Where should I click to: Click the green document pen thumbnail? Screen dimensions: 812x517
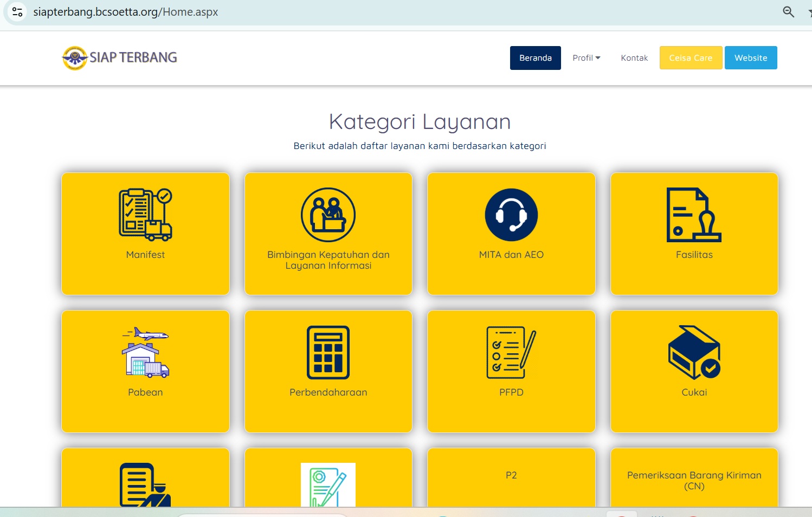point(328,484)
